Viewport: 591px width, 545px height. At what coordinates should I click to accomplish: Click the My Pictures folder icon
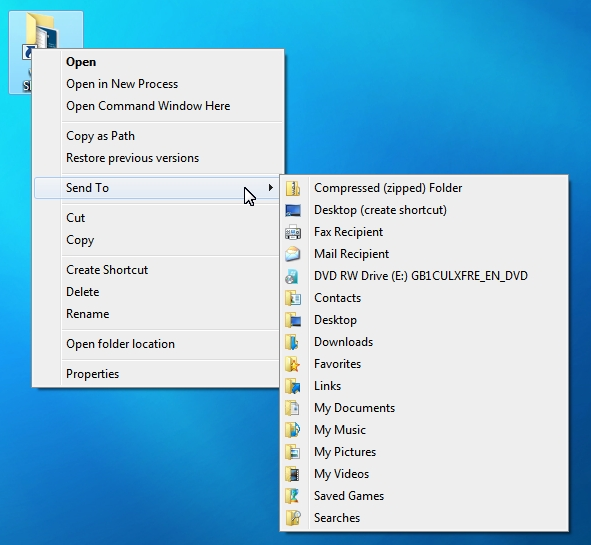[292, 452]
